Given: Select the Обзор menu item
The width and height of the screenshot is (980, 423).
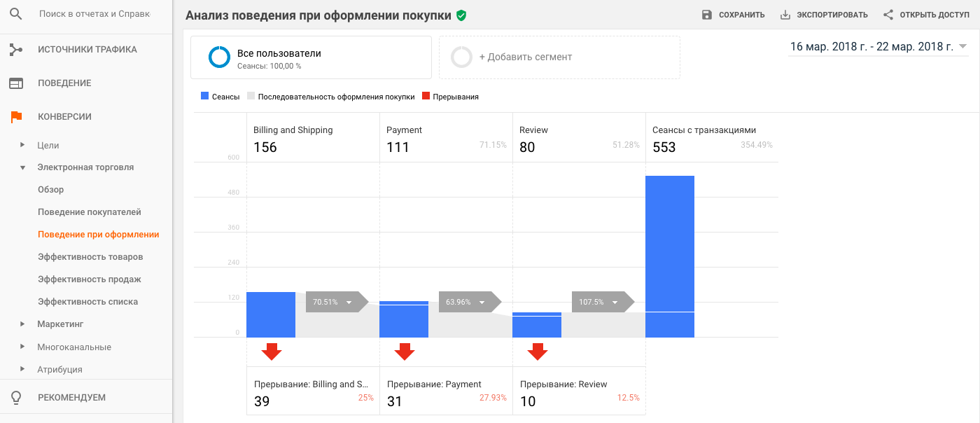Looking at the screenshot, I should 51,190.
